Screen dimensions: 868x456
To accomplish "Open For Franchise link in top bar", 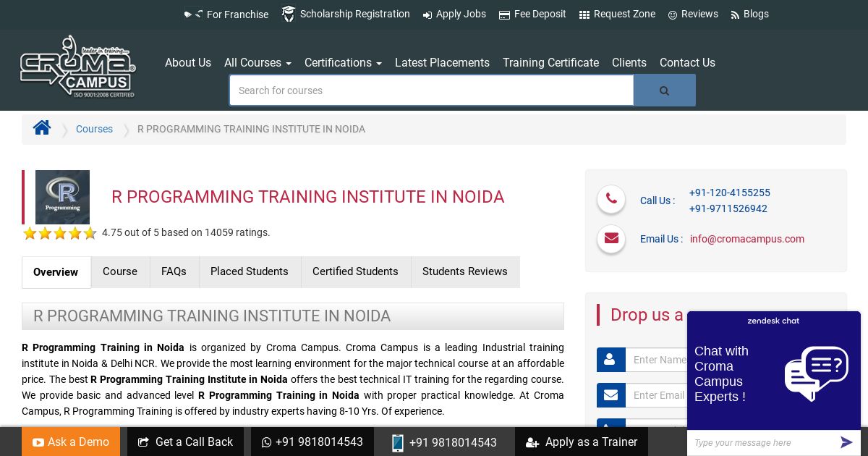I will (x=226, y=14).
